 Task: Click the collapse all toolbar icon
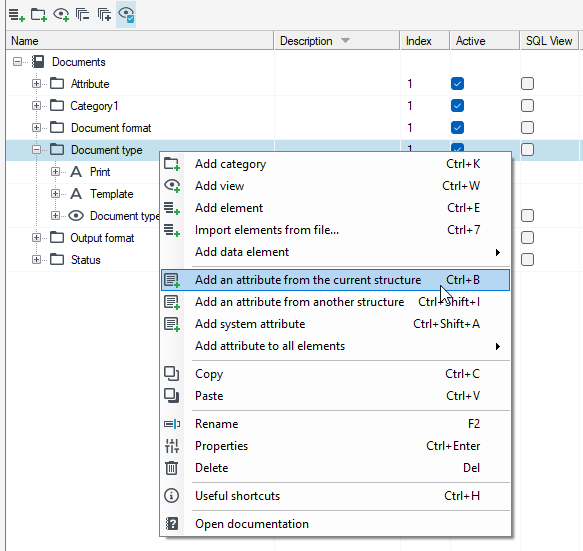coord(83,15)
